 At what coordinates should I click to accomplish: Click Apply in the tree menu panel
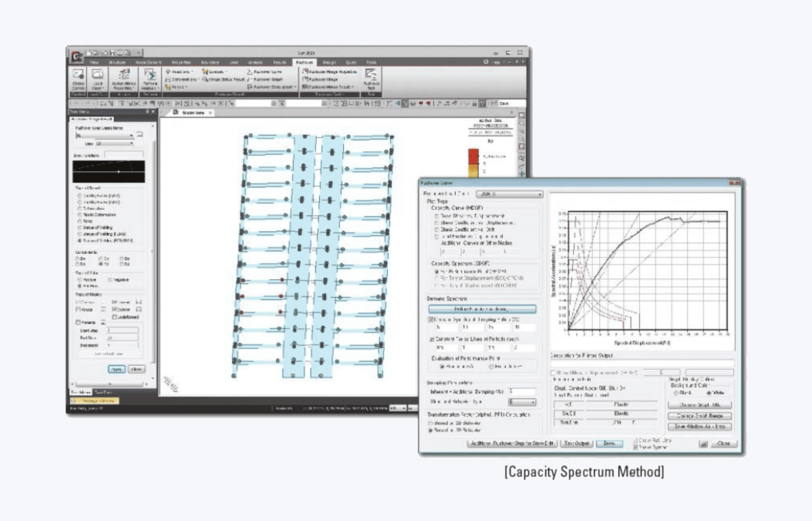pyautogui.click(x=116, y=369)
